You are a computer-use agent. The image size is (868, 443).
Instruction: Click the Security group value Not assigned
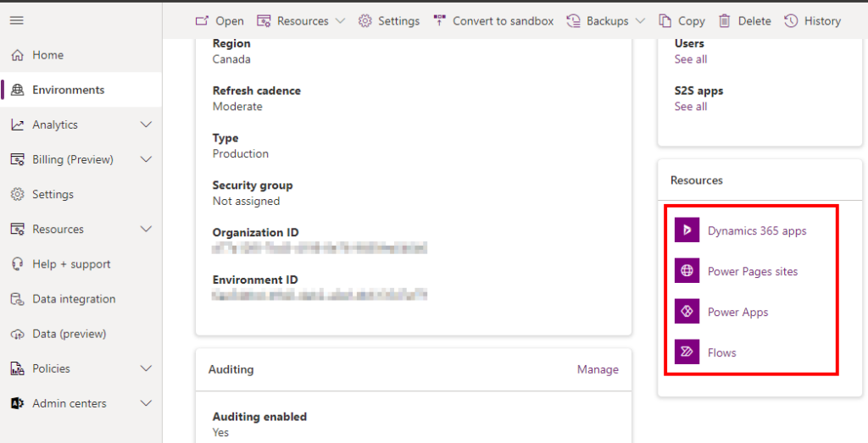click(246, 202)
